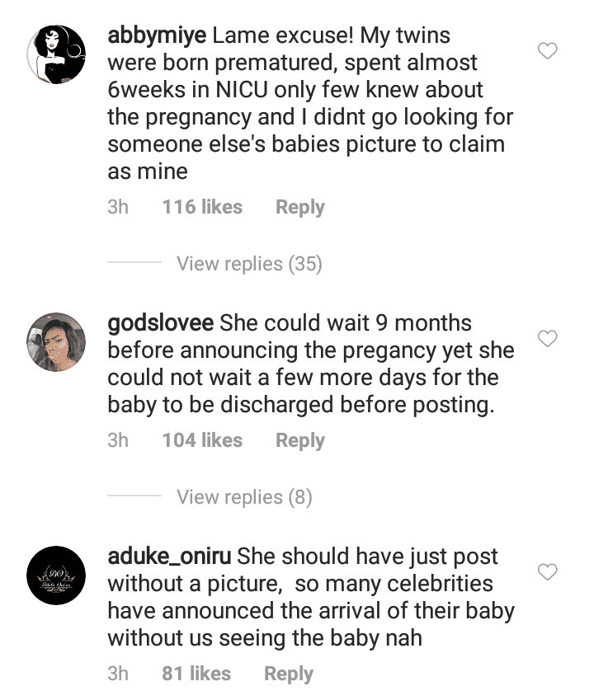
Task: Reply to godslovee's comment
Action: click(x=300, y=440)
